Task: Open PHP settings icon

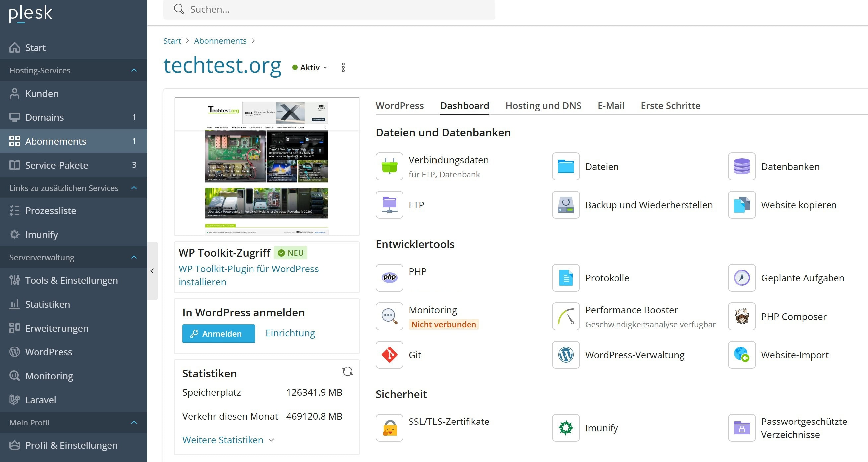Action: (x=389, y=278)
